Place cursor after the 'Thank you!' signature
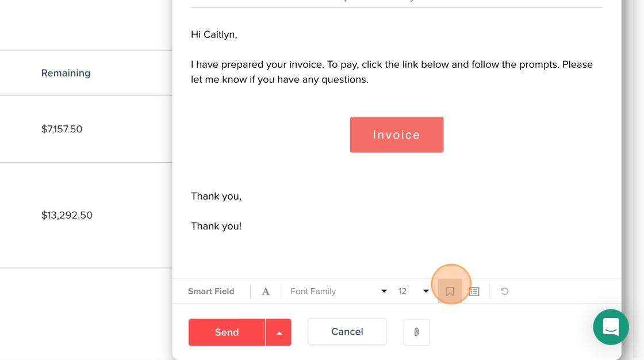Screen dimensions: 644x360 pos(242,226)
